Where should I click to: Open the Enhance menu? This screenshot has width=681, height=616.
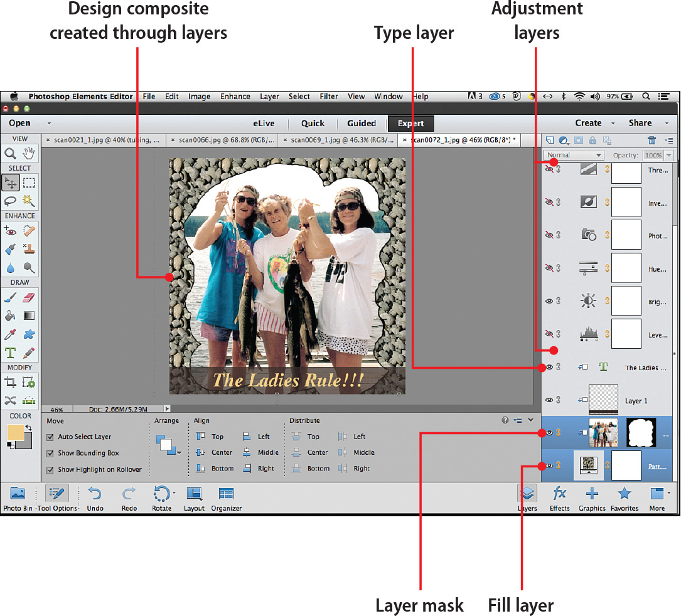(235, 97)
